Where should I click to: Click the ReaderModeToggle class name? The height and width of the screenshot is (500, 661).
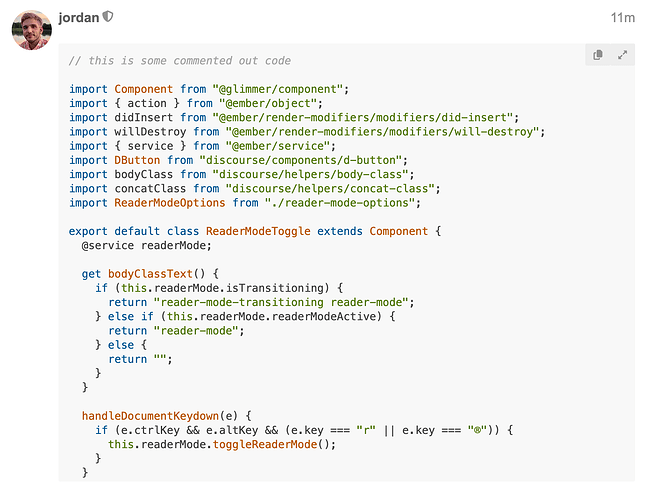258,231
